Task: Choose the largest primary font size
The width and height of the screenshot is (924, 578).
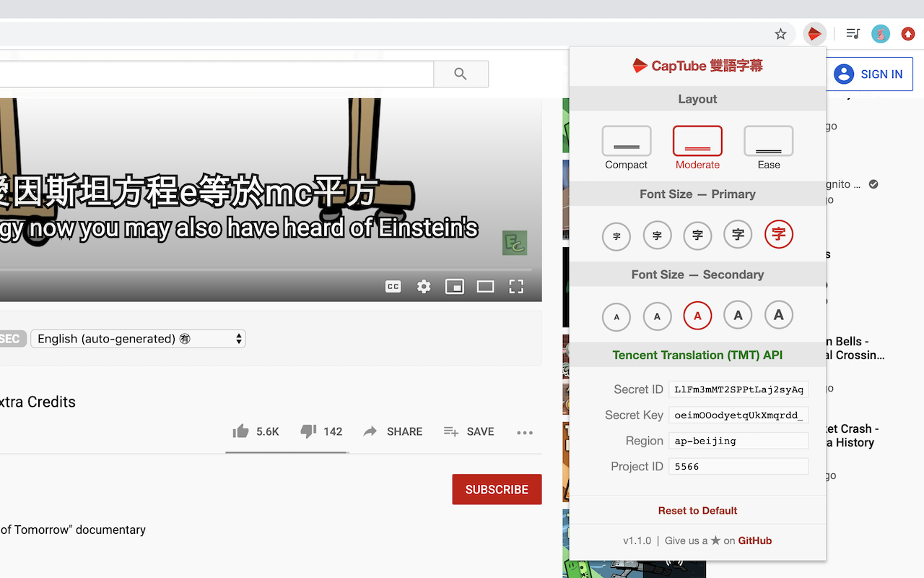Action: point(778,234)
